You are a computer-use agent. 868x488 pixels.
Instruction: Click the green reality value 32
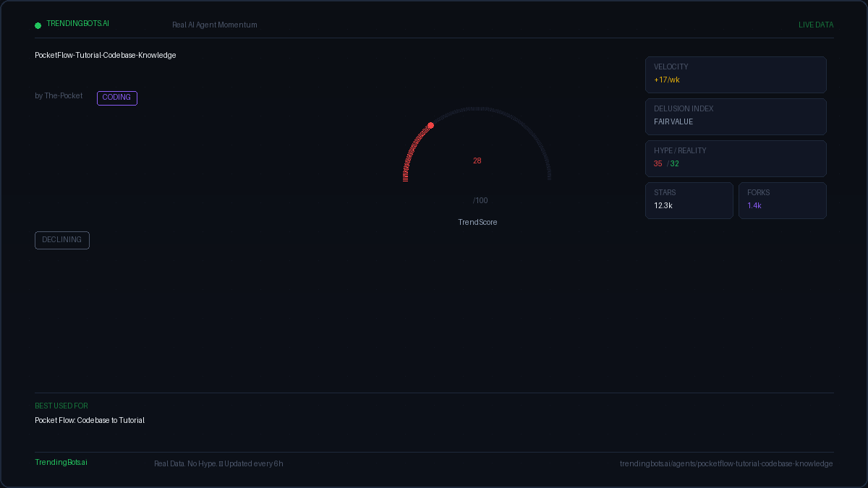coord(675,163)
